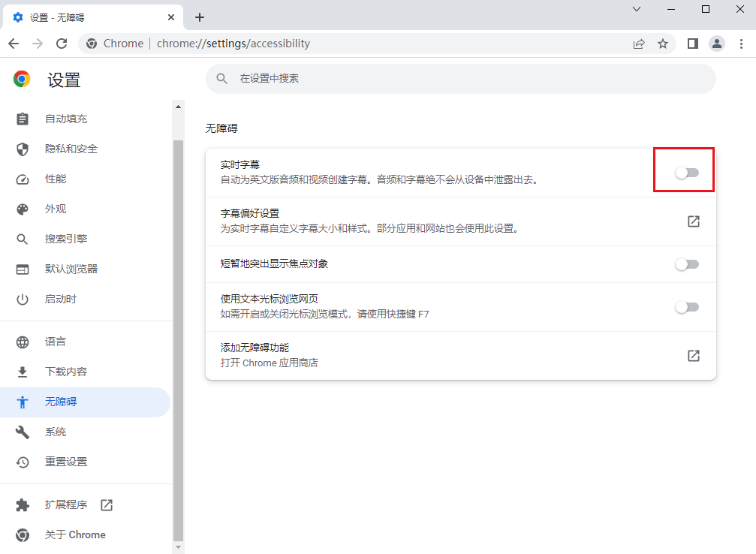This screenshot has height=554, width=756.
Task: Click the share page icon in address bar
Action: (x=639, y=44)
